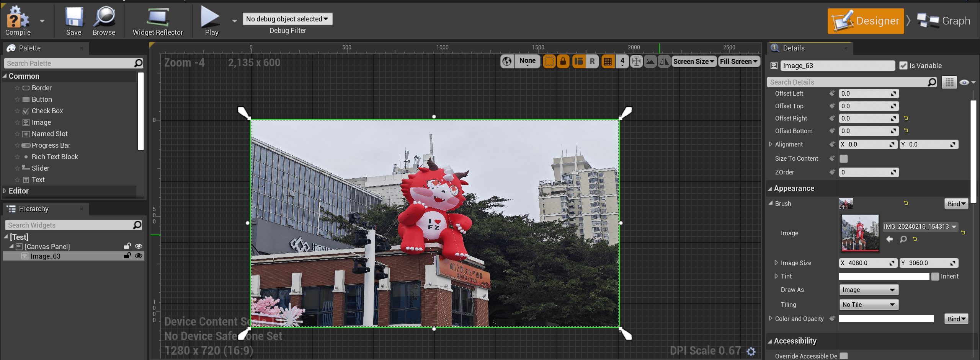The width and height of the screenshot is (980, 360).
Task: Toggle Override Accessible Defaults checkbox
Action: 844,356
